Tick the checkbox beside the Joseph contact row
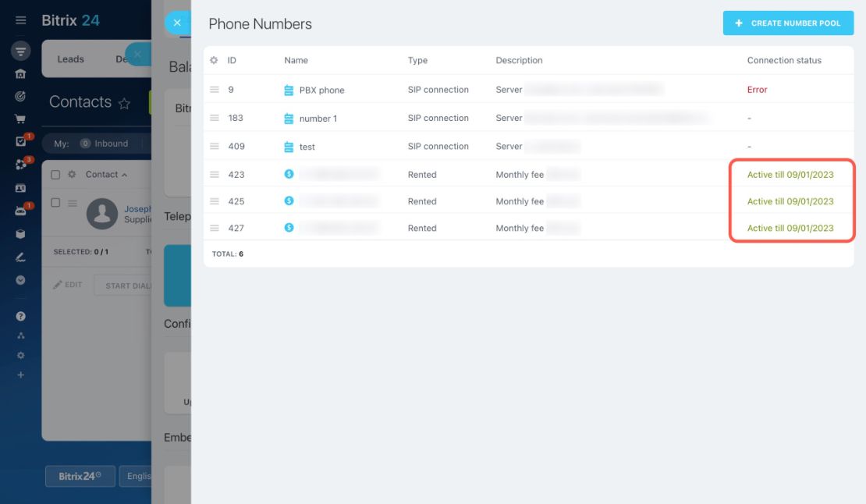 pos(55,203)
